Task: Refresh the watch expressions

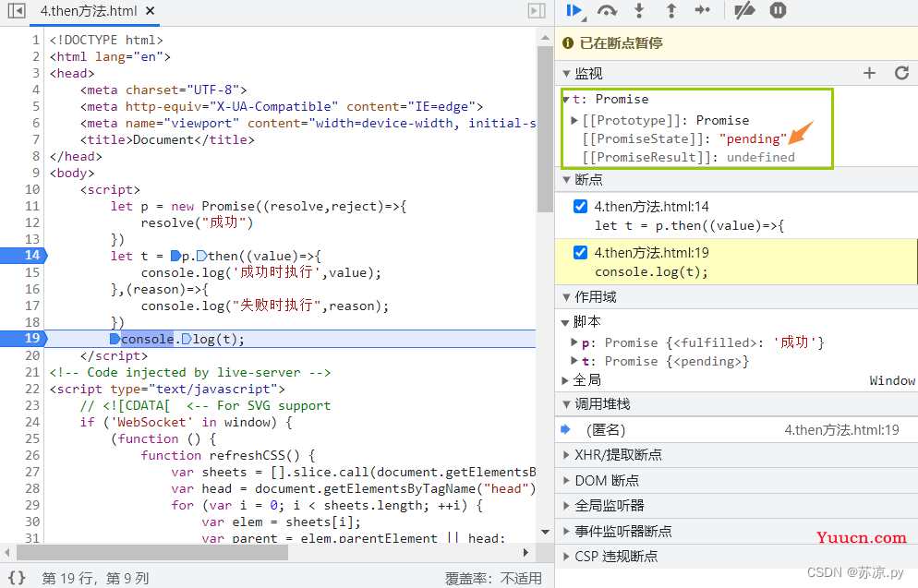Action: (901, 73)
